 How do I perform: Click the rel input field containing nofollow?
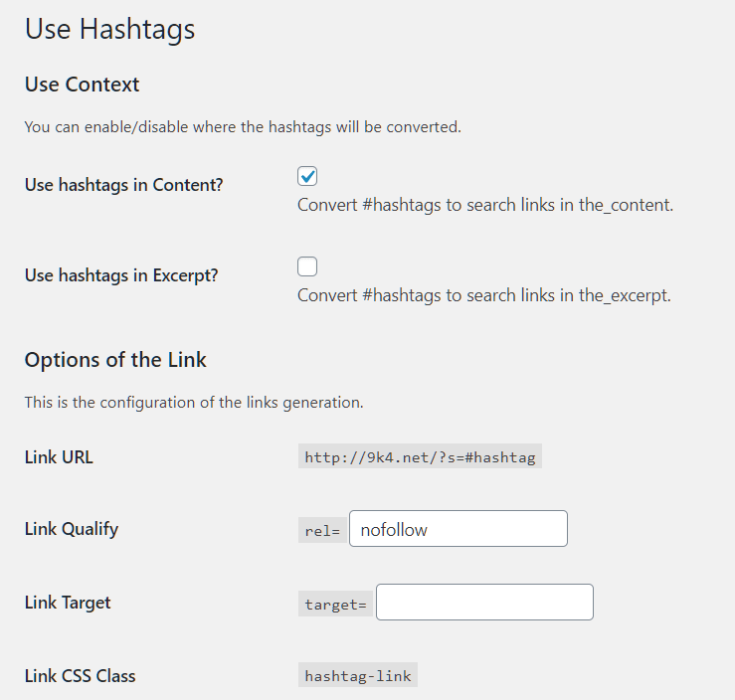pos(458,529)
